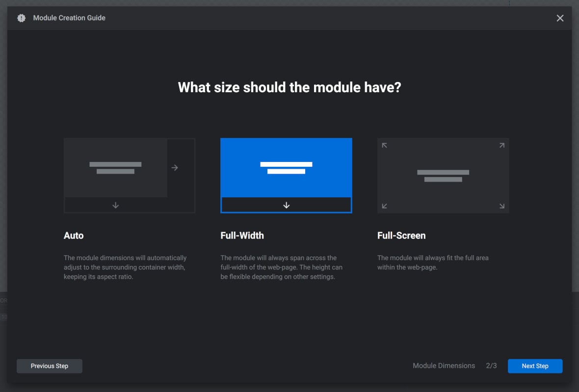Click the Previous Step button
The width and height of the screenshot is (579, 392).
[x=49, y=366]
